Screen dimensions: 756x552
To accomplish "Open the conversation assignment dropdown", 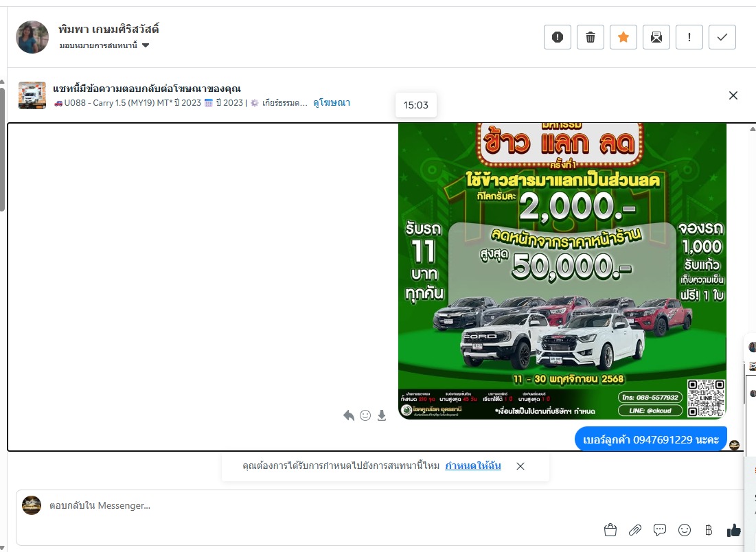I will click(x=104, y=45).
